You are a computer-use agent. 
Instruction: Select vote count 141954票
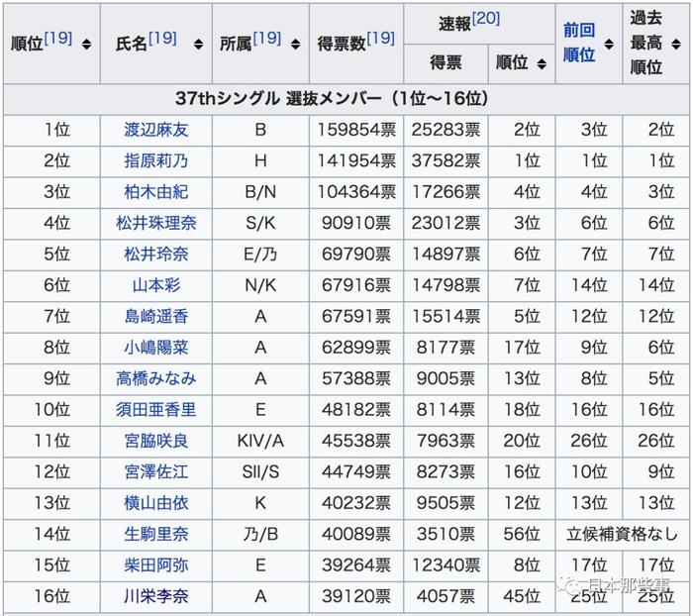click(356, 161)
